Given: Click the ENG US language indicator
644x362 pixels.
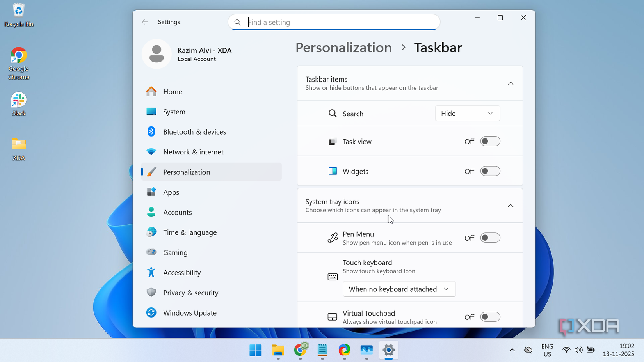Looking at the screenshot, I should pyautogui.click(x=547, y=350).
